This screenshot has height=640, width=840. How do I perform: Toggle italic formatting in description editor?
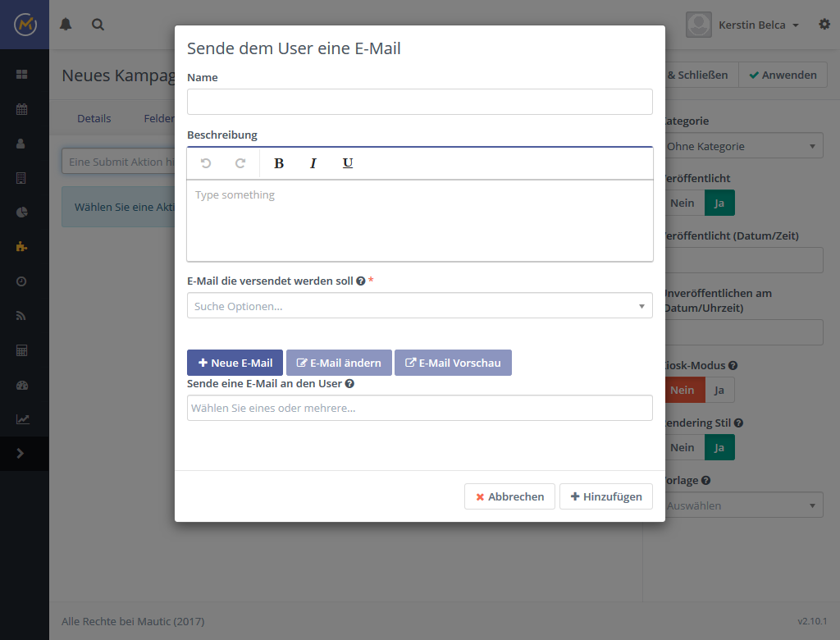[x=313, y=163]
